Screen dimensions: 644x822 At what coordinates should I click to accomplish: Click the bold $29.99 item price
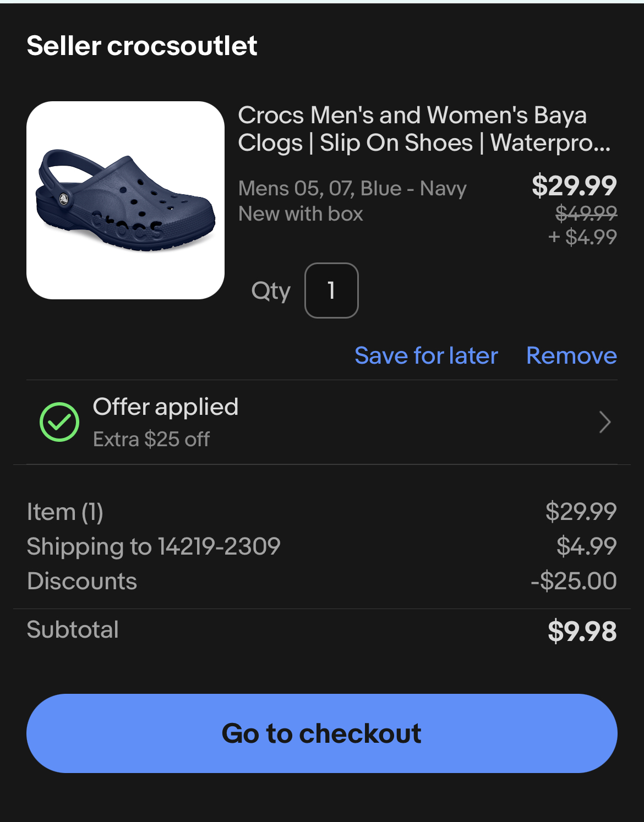pos(574,185)
